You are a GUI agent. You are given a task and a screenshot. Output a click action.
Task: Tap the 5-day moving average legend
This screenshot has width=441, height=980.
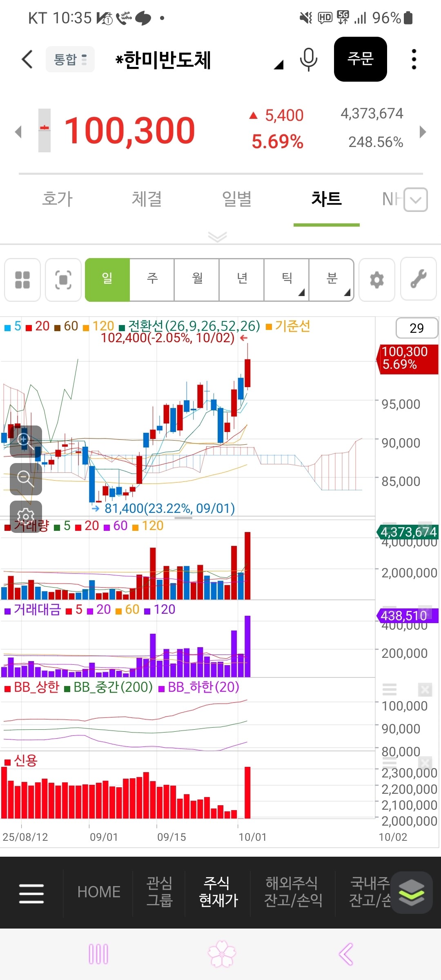point(13,326)
